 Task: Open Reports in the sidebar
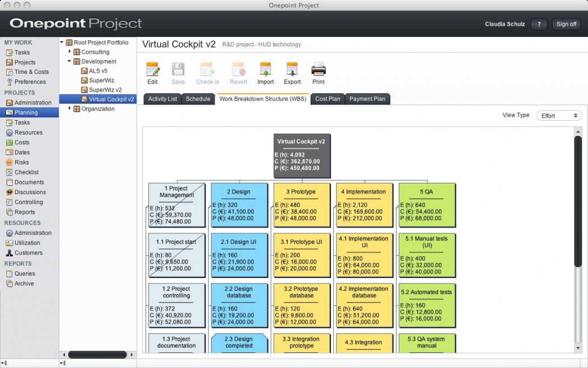click(25, 213)
